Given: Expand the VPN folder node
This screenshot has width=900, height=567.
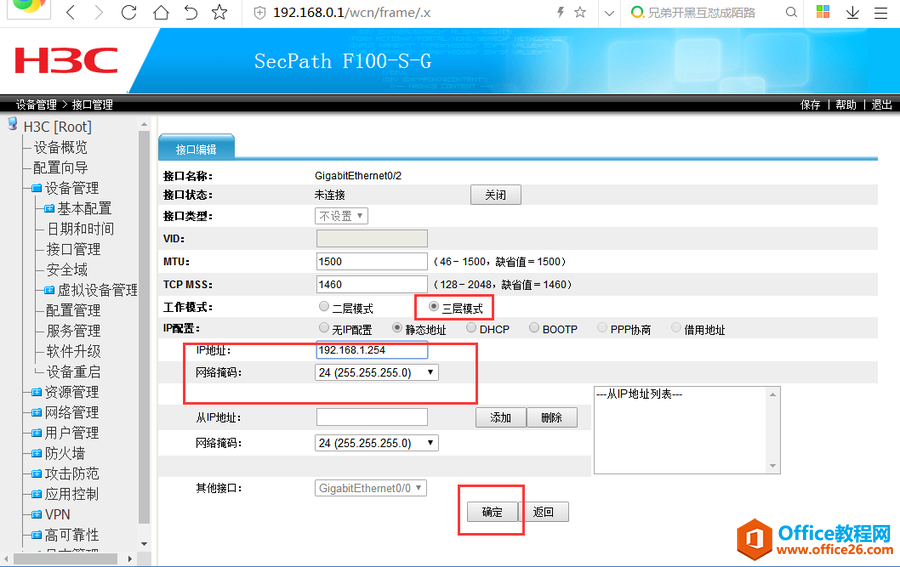Looking at the screenshot, I should point(36,515).
